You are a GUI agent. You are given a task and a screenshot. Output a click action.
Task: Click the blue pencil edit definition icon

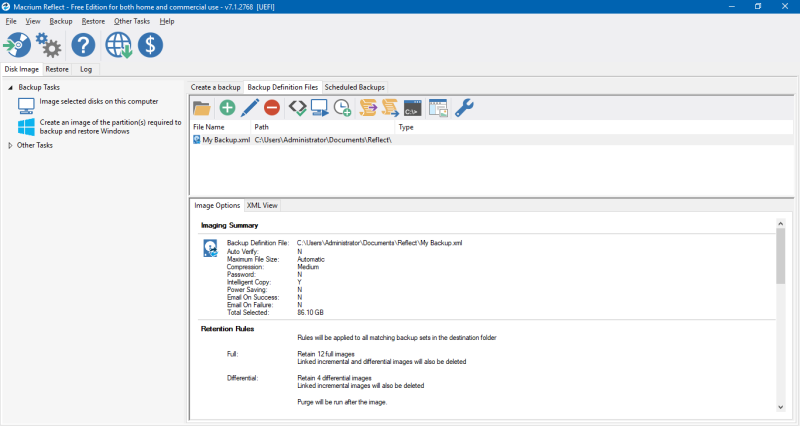250,107
